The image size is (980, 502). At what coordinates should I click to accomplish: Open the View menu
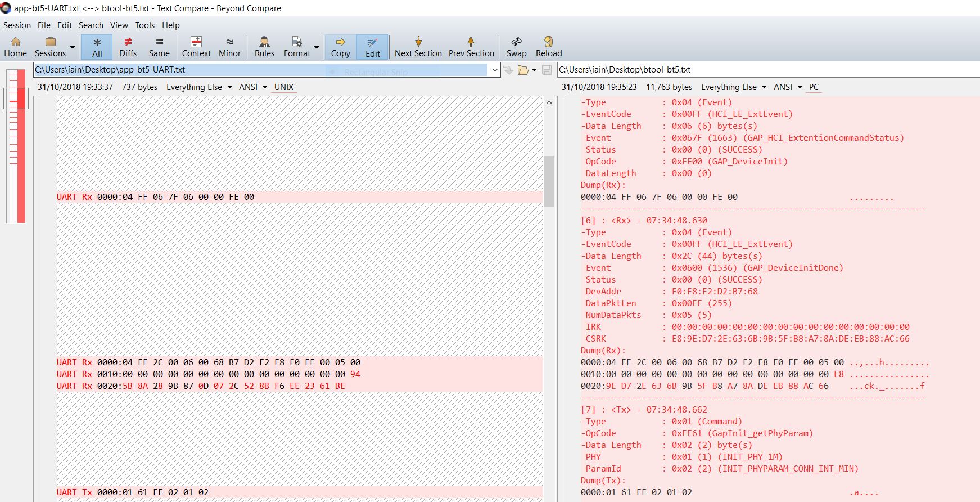pyautogui.click(x=119, y=25)
